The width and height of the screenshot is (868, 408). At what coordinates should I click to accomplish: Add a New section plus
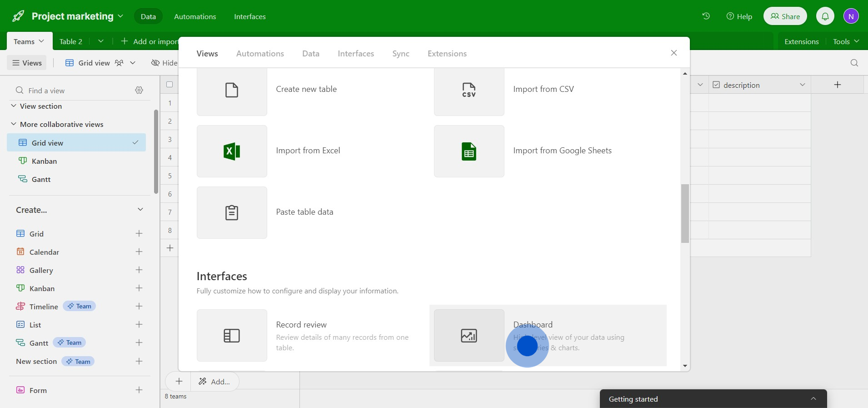pos(139,361)
